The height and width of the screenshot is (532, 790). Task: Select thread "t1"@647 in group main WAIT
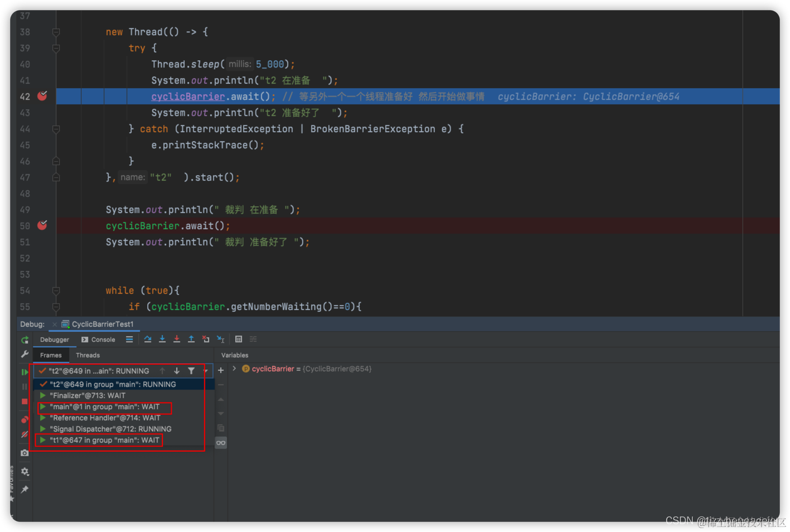(124, 440)
